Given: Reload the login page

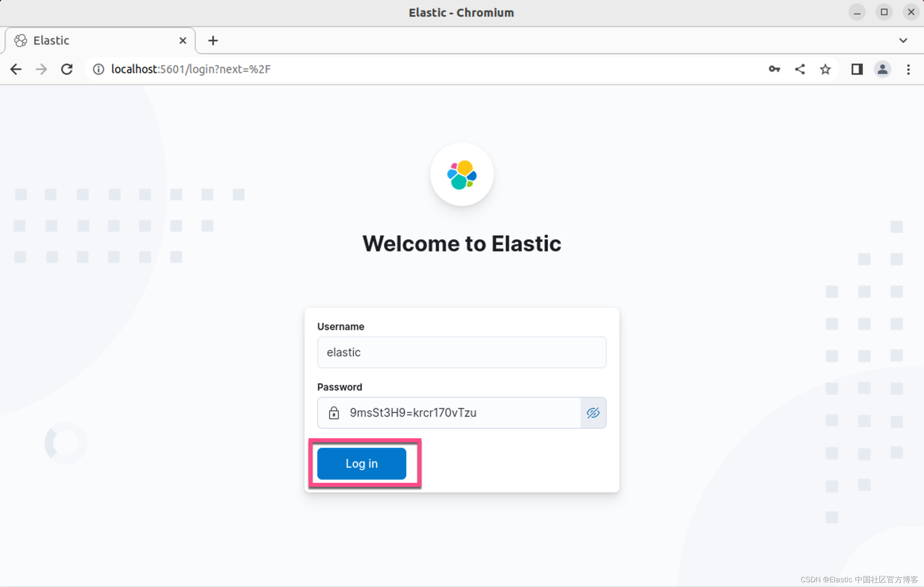Looking at the screenshot, I should point(67,69).
